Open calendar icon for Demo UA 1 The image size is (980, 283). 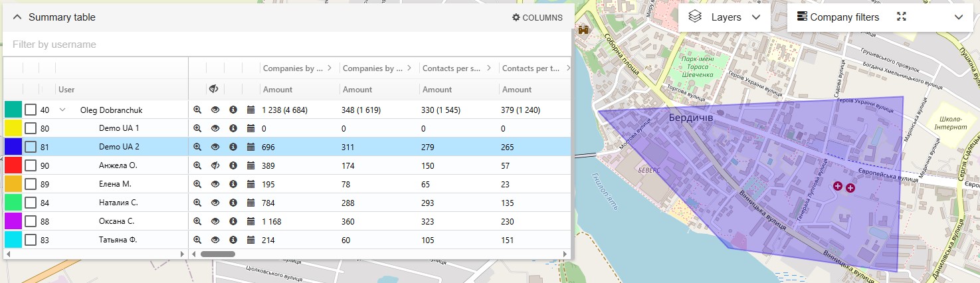point(250,128)
